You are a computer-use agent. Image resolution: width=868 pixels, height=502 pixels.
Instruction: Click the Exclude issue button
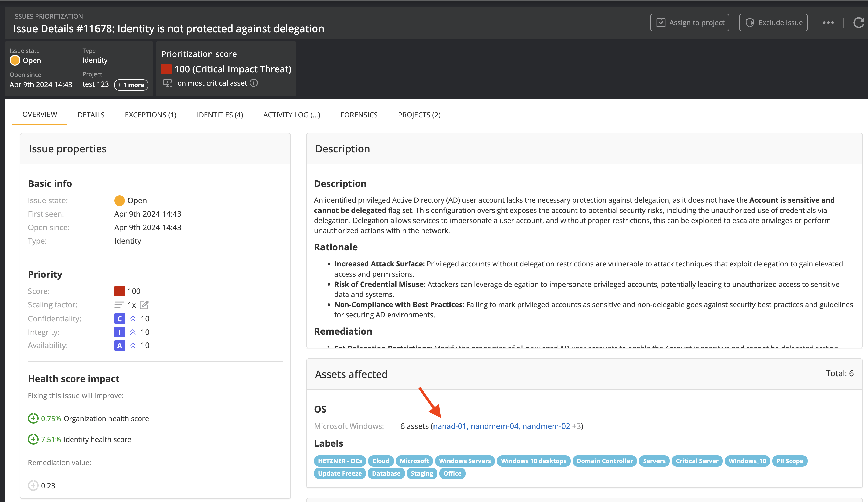click(773, 23)
